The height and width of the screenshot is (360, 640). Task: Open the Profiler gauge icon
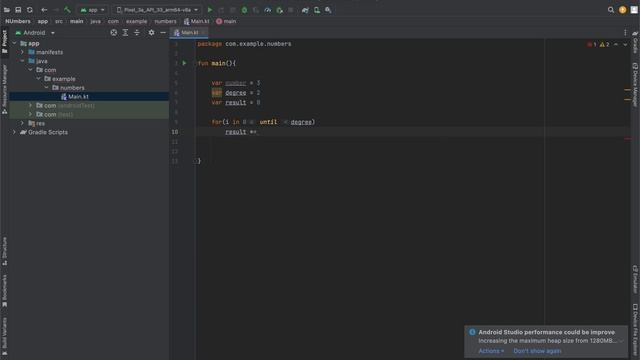coord(268,10)
